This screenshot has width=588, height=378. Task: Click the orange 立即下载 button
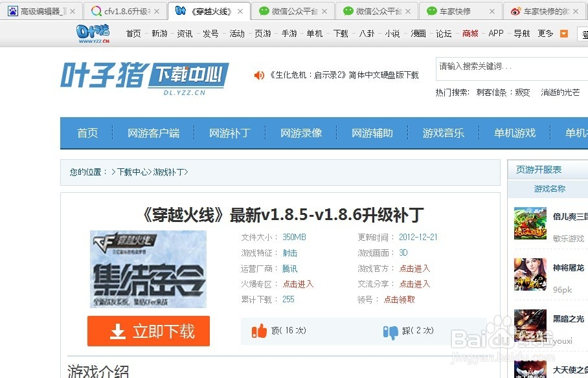point(148,331)
